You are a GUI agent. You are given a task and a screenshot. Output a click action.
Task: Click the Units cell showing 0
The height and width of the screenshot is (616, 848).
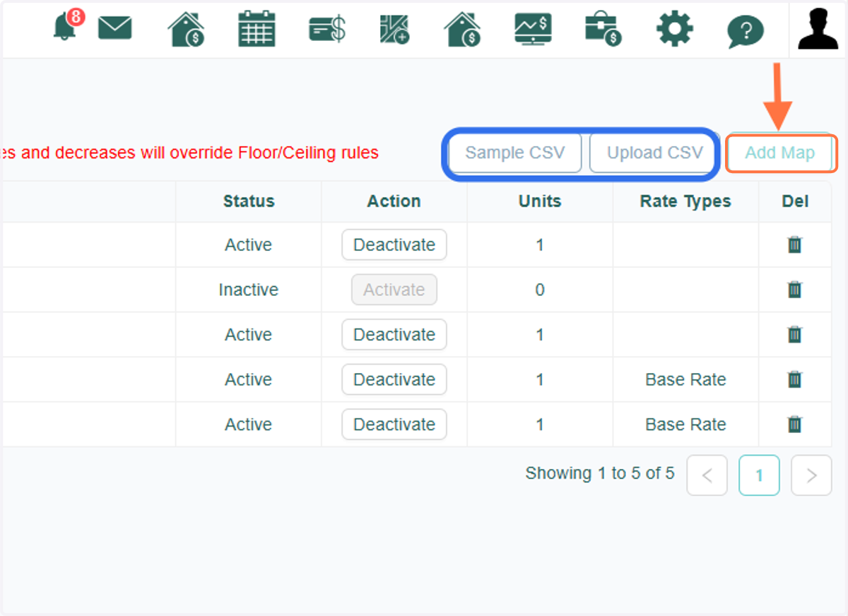pyautogui.click(x=540, y=290)
